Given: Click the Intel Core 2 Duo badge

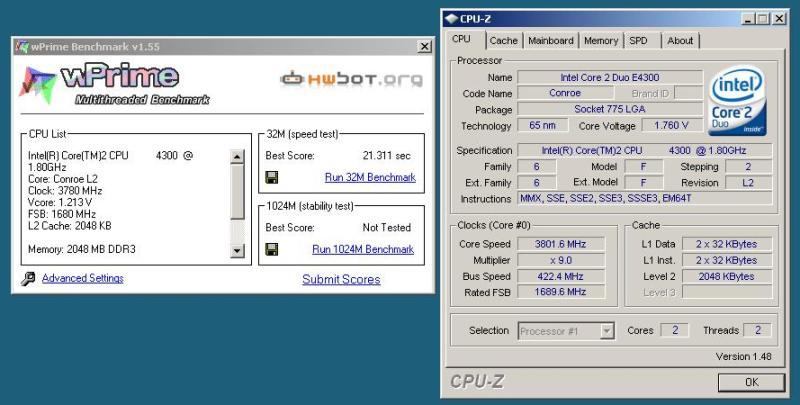Looking at the screenshot, I should (x=737, y=100).
